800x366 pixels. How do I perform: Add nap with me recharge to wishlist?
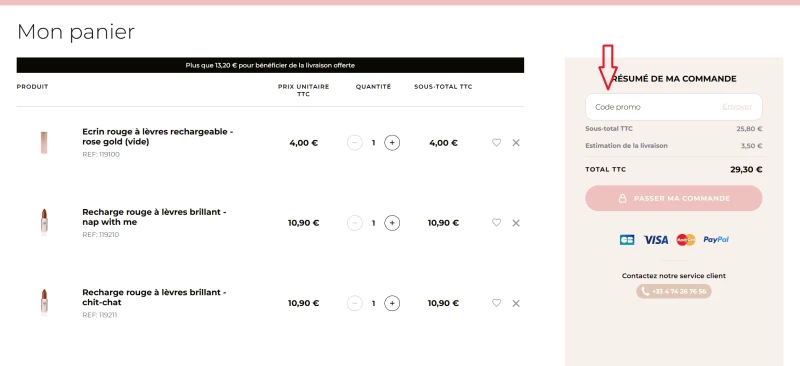496,223
